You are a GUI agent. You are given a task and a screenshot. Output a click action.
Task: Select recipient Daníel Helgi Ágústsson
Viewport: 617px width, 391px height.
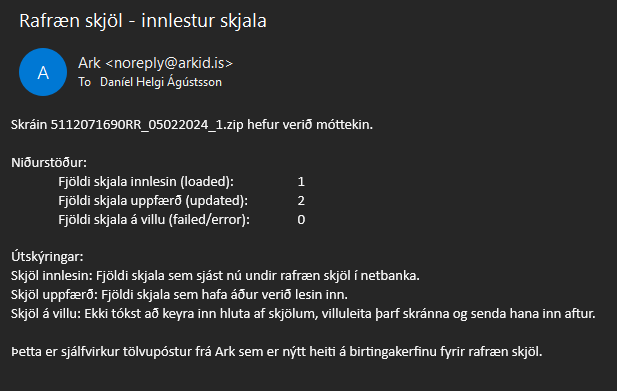tap(161, 82)
